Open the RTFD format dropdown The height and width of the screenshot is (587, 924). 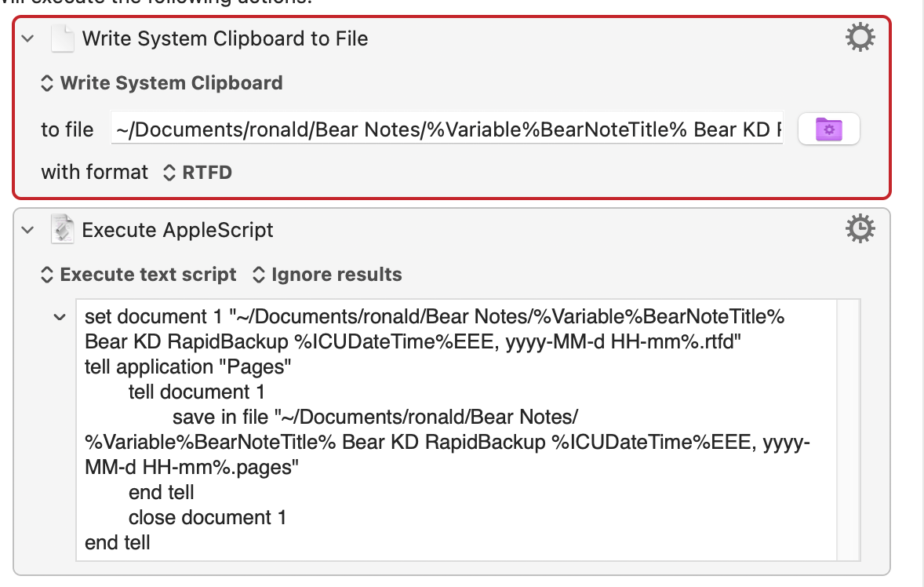pyautogui.click(x=198, y=172)
